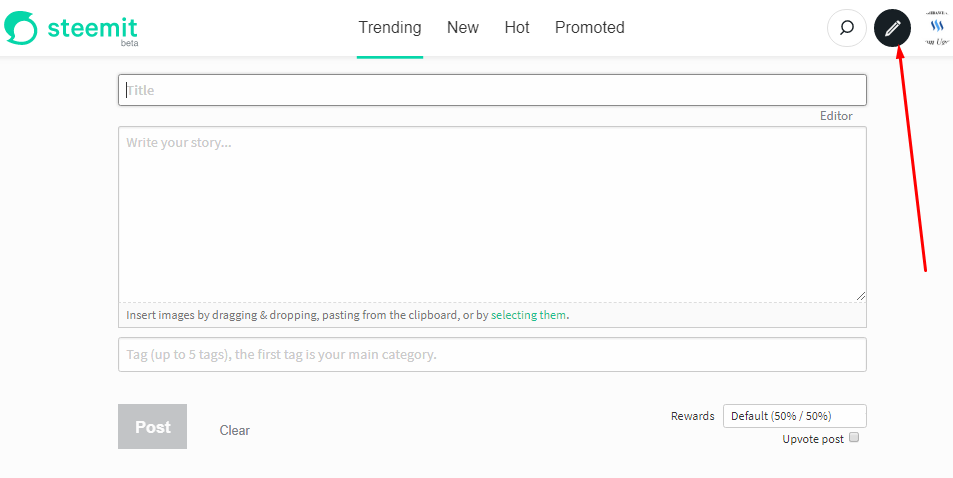953x478 pixels.
Task: Click the story textarea resize handle
Action: 861,295
